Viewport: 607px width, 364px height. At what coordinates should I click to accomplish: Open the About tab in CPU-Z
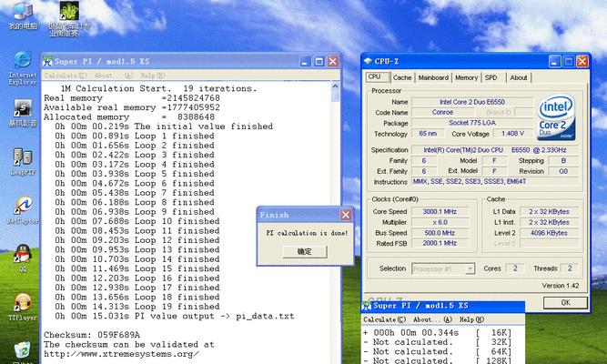pyautogui.click(x=519, y=77)
